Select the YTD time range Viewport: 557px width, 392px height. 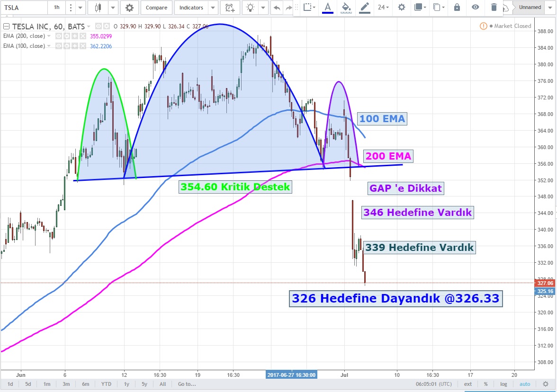click(x=106, y=384)
